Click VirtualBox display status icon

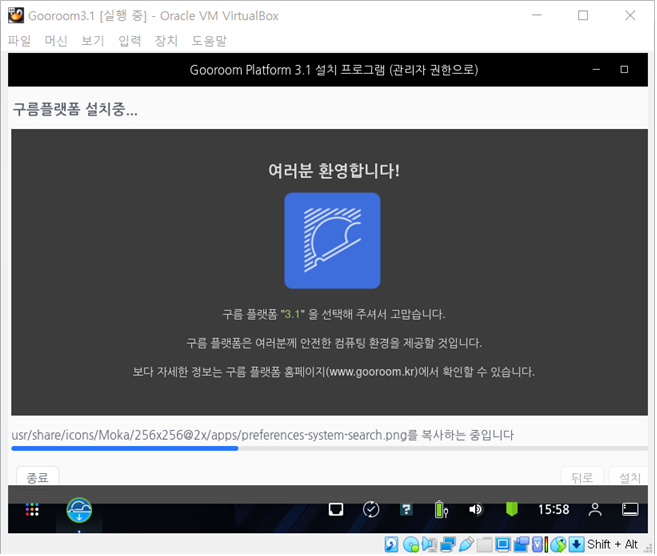(x=503, y=544)
